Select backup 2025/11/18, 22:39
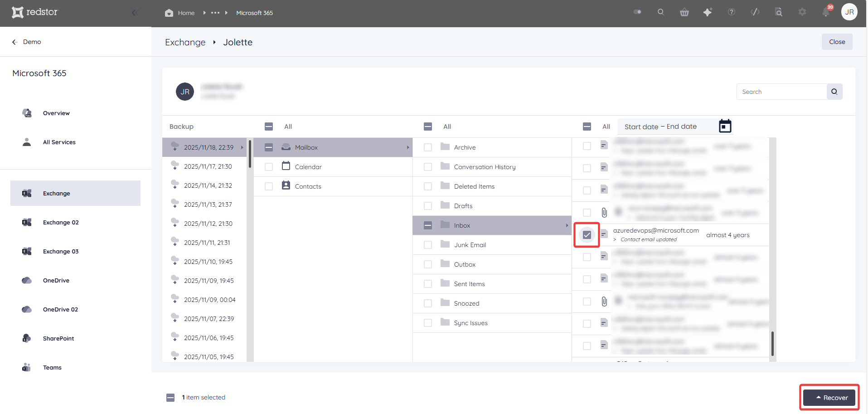Screen dimensions: 868x414 coord(204,147)
